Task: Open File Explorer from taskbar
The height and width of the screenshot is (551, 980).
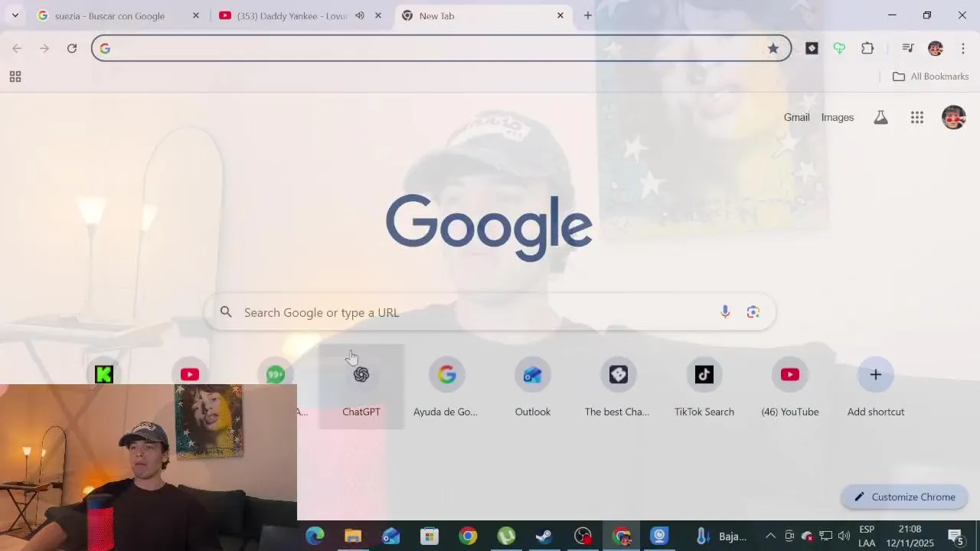Action: [x=353, y=536]
